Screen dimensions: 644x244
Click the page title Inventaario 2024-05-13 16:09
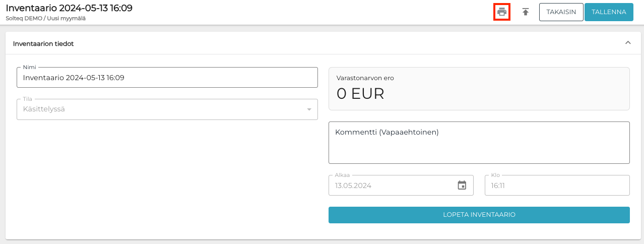pos(69,8)
